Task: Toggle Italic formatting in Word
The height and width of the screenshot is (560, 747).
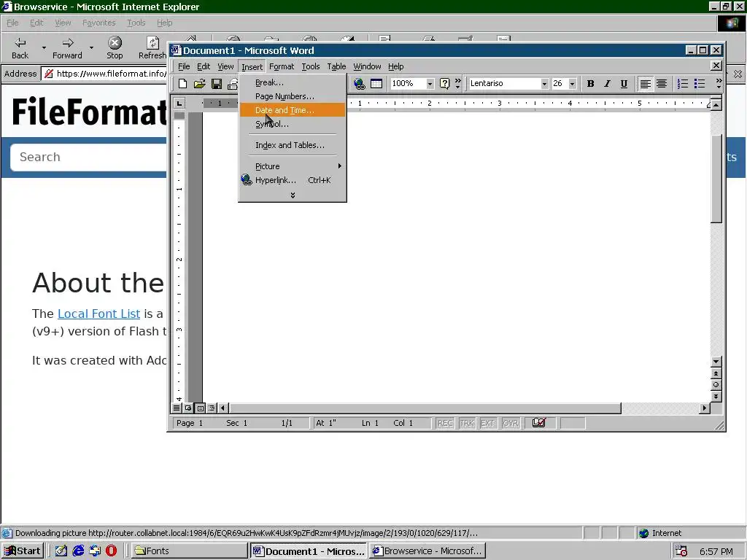Action: (607, 84)
